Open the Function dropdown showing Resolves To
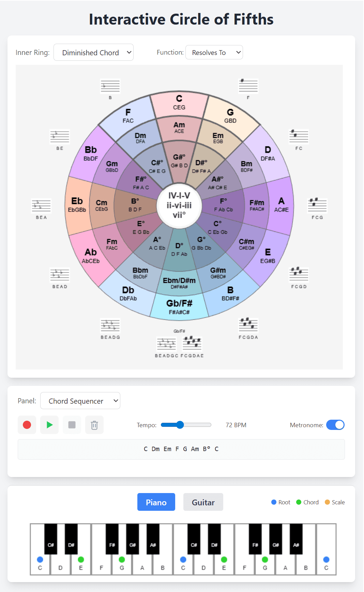 click(214, 52)
